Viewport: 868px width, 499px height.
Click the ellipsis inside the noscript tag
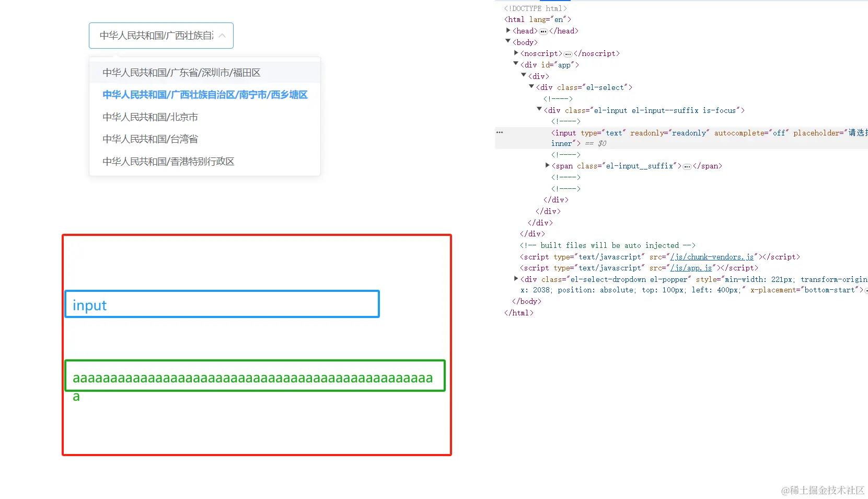(x=568, y=54)
